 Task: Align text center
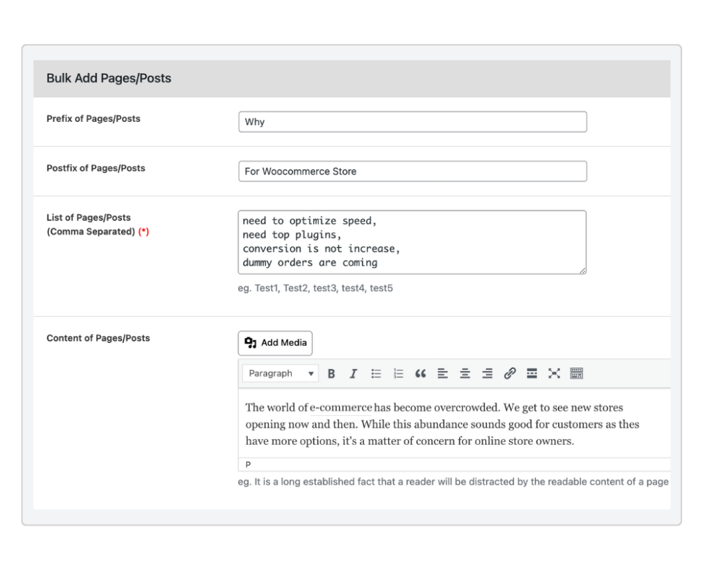465,374
